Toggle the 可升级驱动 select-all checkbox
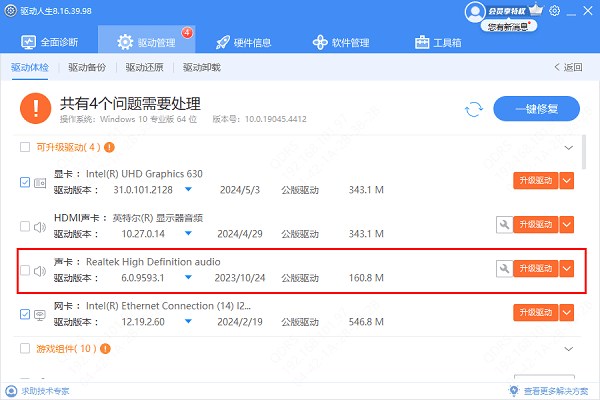This screenshot has width=600, height=400. pyautogui.click(x=26, y=148)
